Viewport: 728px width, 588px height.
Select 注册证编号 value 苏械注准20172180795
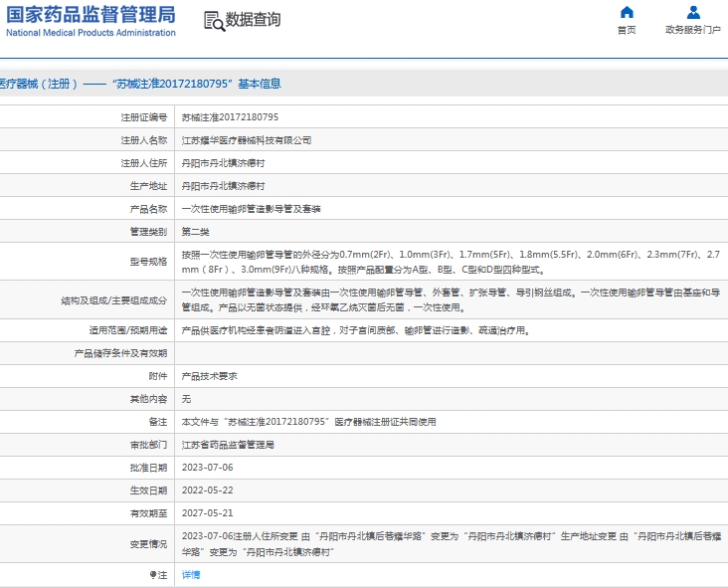click(230, 117)
